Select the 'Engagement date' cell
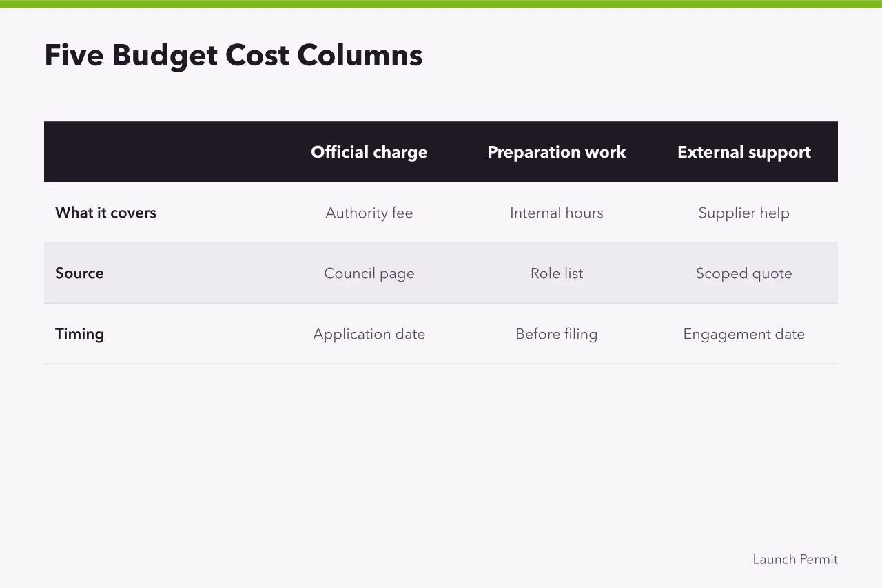The image size is (882, 588). [x=744, y=334]
